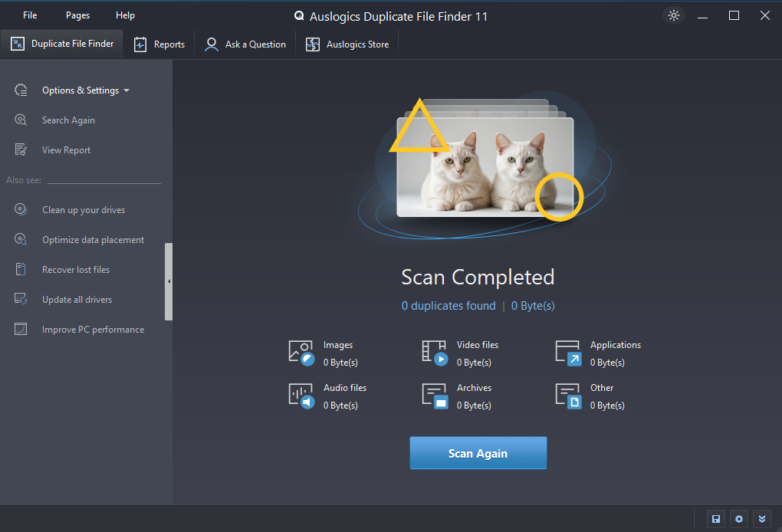Open the '0 duplicates found' link
Image resolution: width=782 pixels, height=532 pixels.
tap(449, 306)
